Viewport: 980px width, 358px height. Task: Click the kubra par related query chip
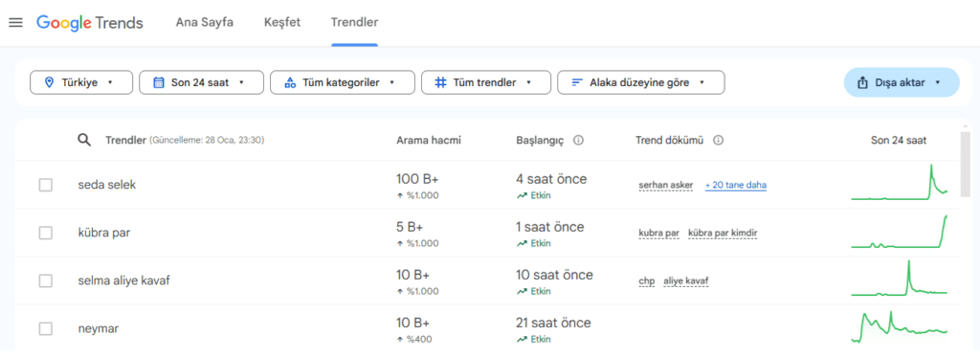coord(658,233)
